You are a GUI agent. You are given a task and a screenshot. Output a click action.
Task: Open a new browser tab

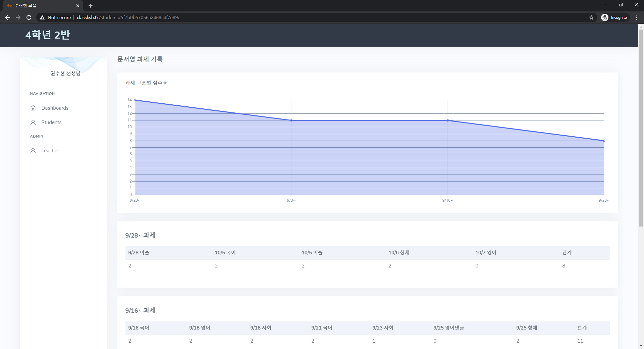pos(91,6)
